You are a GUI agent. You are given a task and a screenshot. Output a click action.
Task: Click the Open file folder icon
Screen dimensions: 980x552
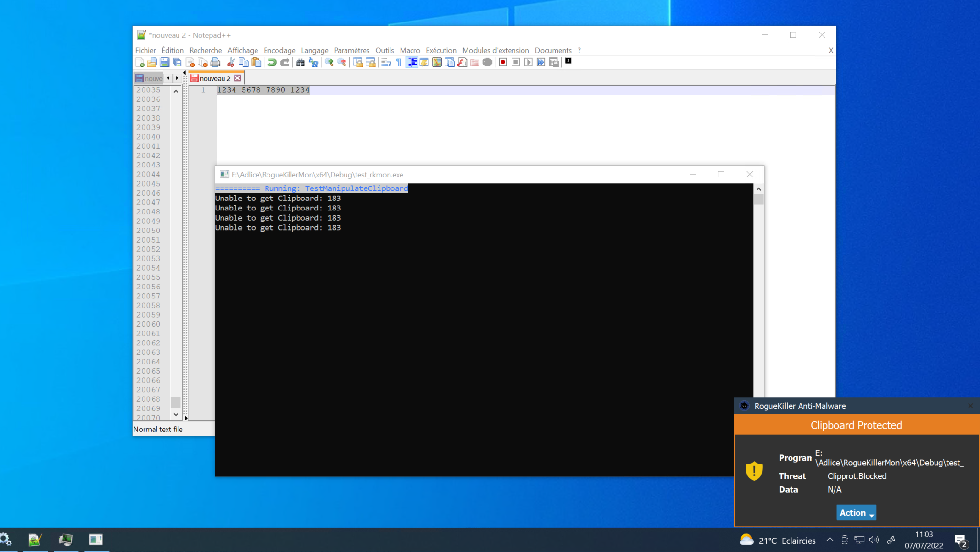click(152, 62)
